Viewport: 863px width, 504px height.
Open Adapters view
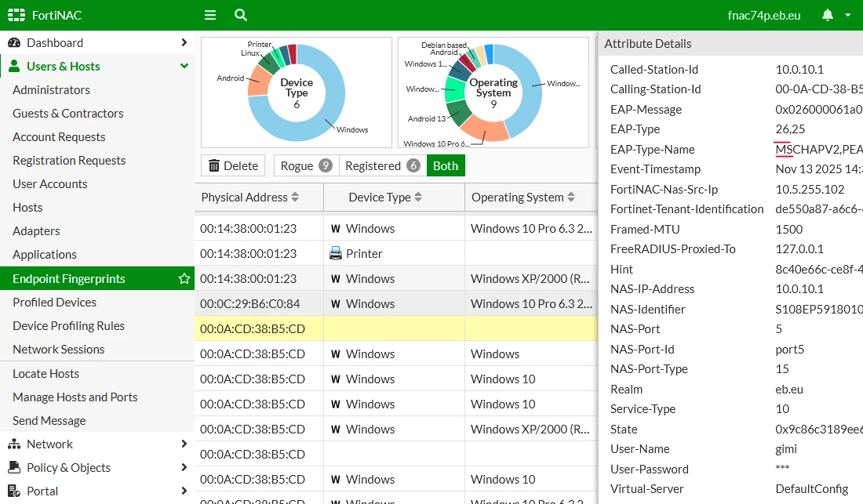pyautogui.click(x=36, y=231)
